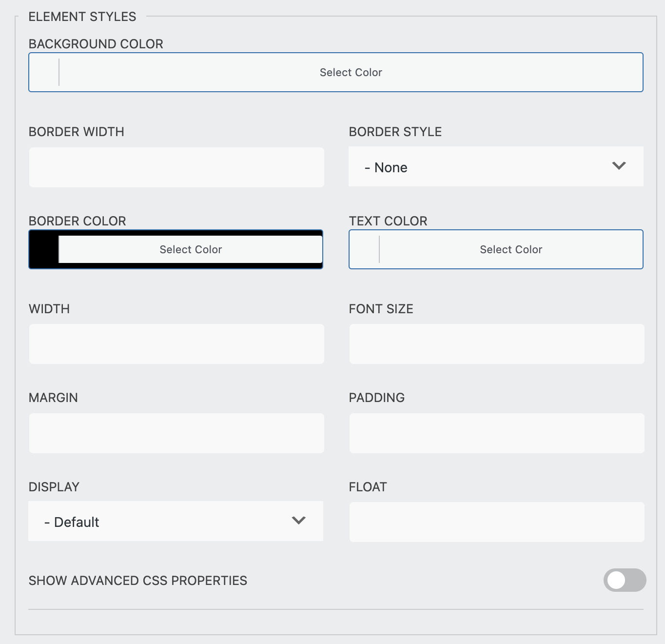Click the Padding input box
The height and width of the screenshot is (644, 665).
click(x=496, y=433)
